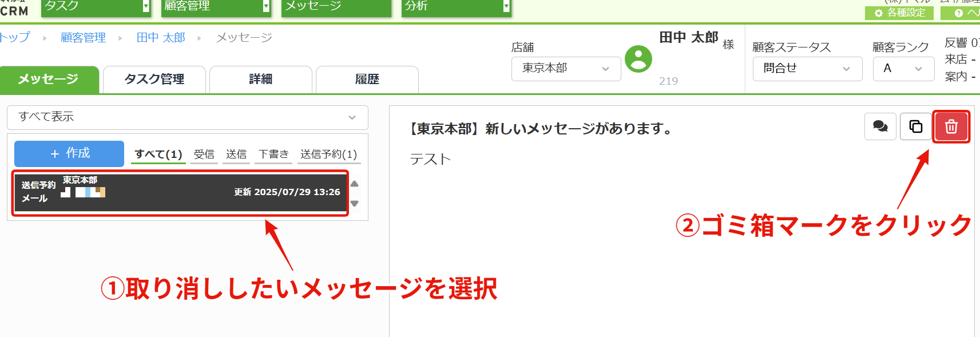Image resolution: width=980 pixels, height=337 pixels.
Task: Click the green customer avatar icon
Action: [638, 59]
